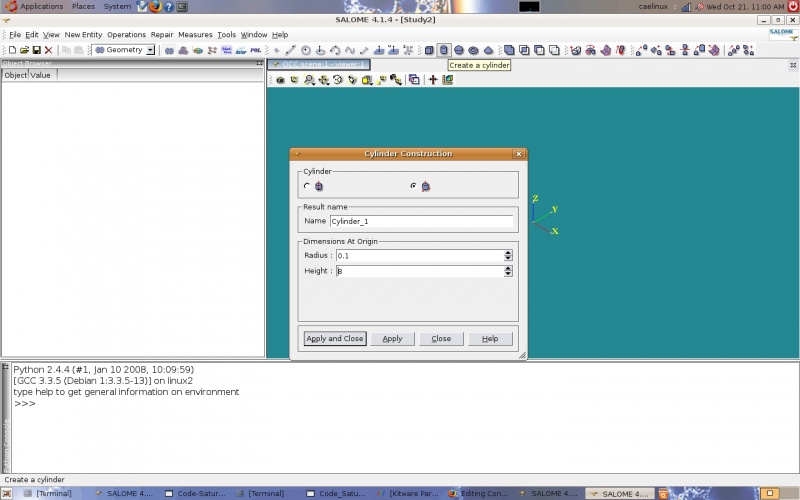Click the viewer panning arrows icon
The width and height of the screenshot is (800, 500).
[323, 80]
